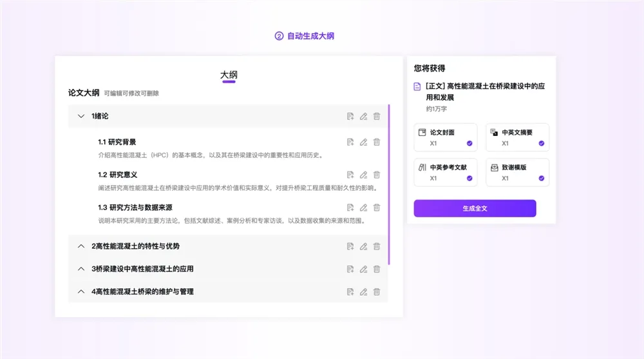
Task: Click the 1绪论 chapter title
Action: coord(100,117)
